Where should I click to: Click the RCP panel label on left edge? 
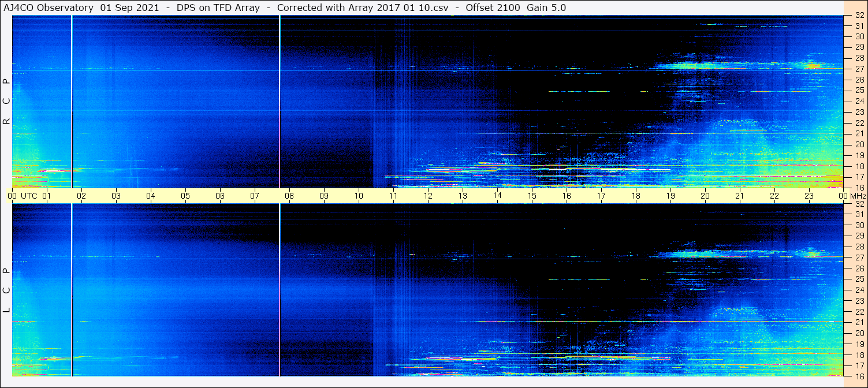coord(7,101)
